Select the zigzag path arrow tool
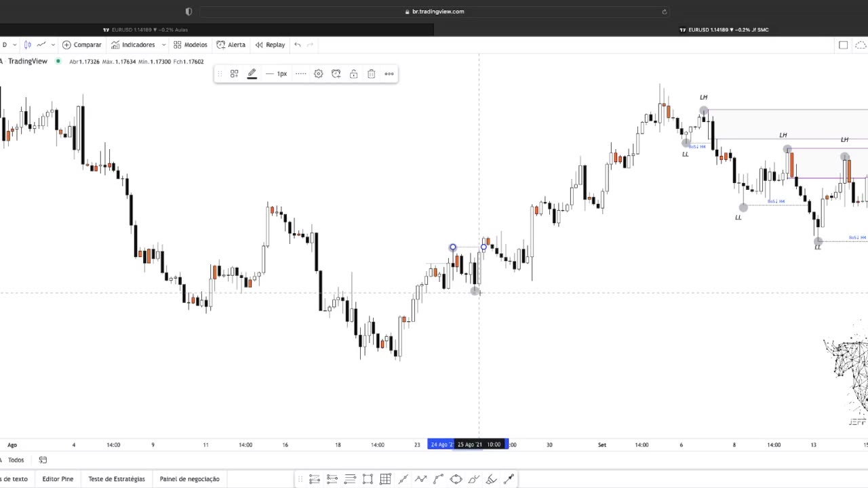Screen dimensions: 868x488 pos(420,479)
